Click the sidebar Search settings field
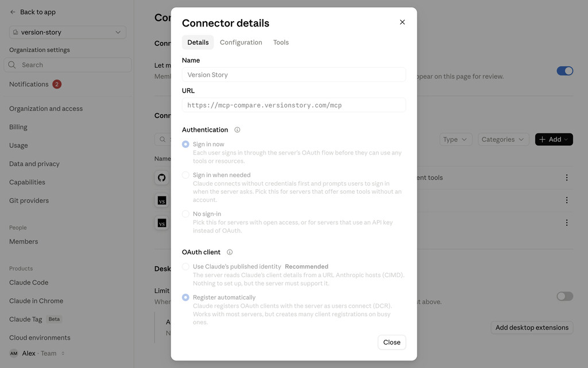This screenshot has height=368, width=588. tap(68, 65)
